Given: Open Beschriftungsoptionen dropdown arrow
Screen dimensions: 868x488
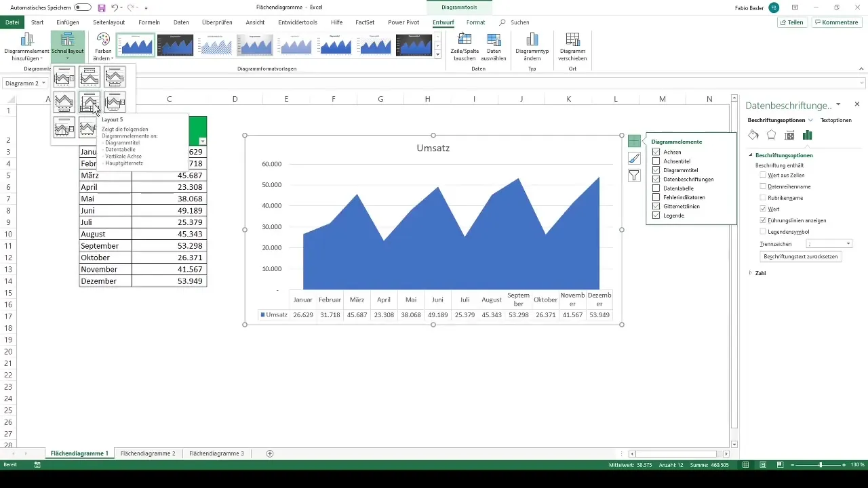Looking at the screenshot, I should pos(810,120).
